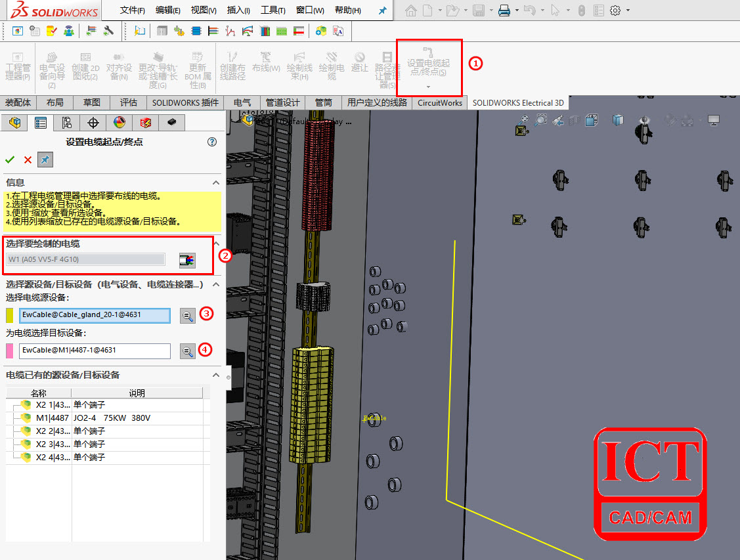
Task: Open the PropertyManager tab icon
Action: pyautogui.click(x=41, y=123)
